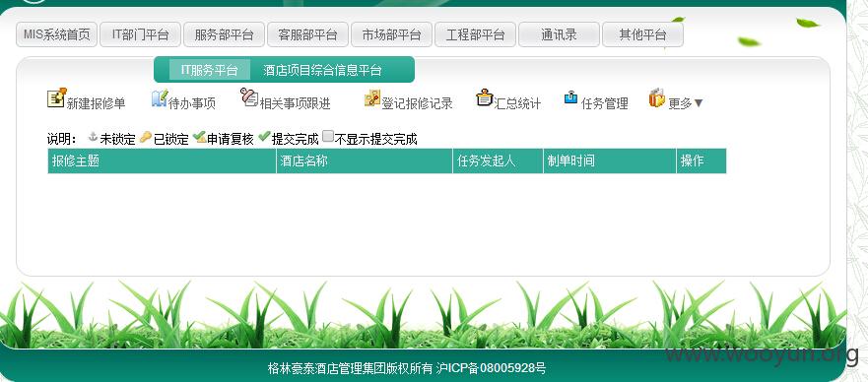The height and width of the screenshot is (382, 868).
Task: Click the 已锁定 key legend icon
Action: coord(146,137)
